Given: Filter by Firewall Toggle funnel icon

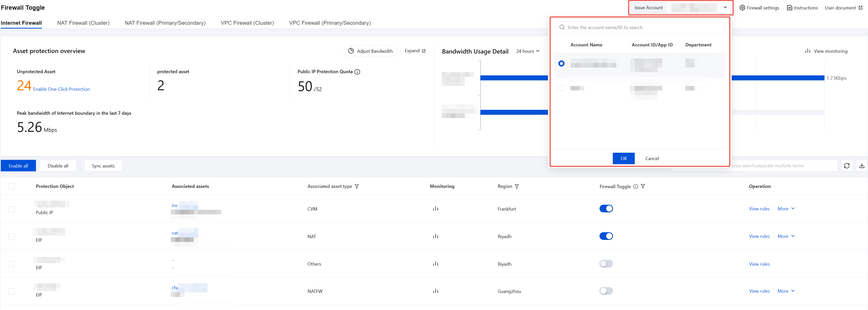Looking at the screenshot, I should 643,186.
